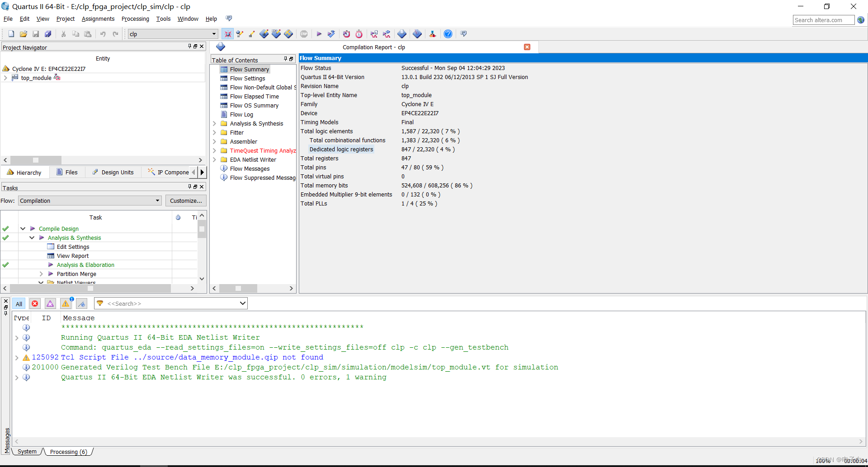Click the Open folder toolbar icon

(x=24, y=34)
